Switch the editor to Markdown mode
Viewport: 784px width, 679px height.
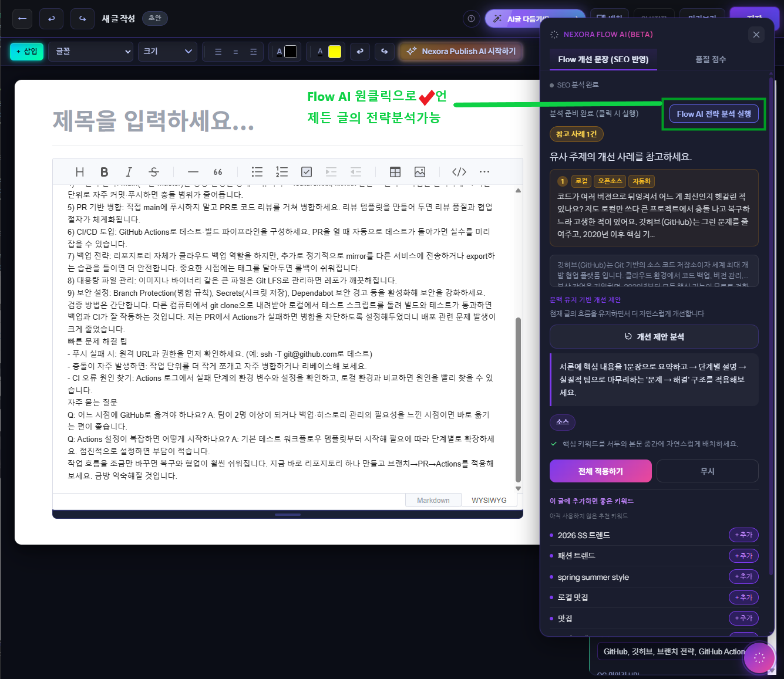click(x=433, y=501)
